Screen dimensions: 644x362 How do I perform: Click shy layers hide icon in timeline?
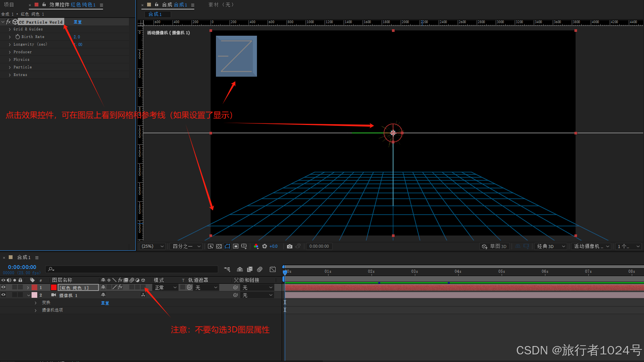[x=240, y=269]
